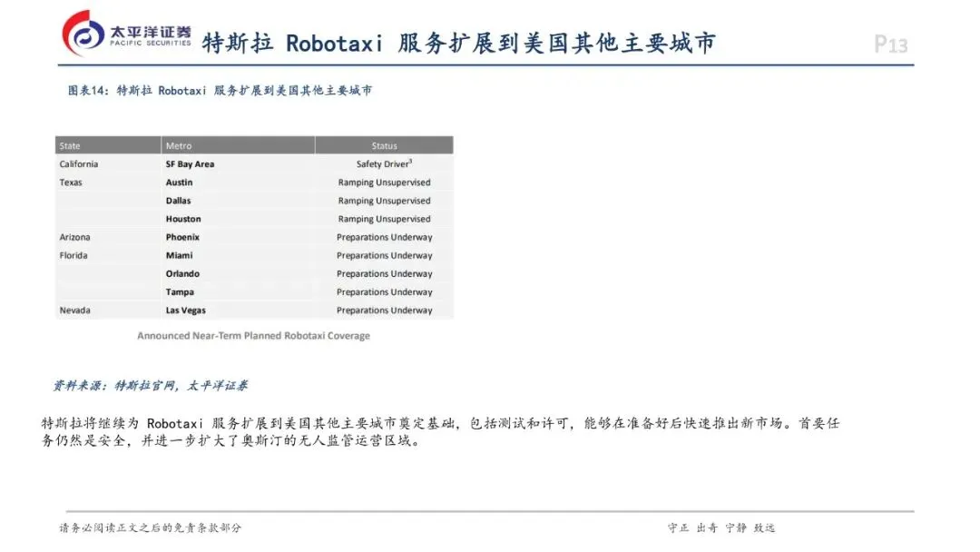Click the footer motto at bottom right
The height and width of the screenshot is (552, 980).
click(721, 527)
